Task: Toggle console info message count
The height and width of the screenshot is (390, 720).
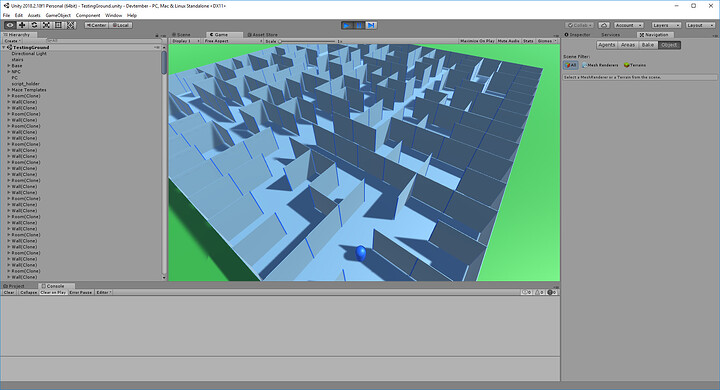Action: (527, 293)
